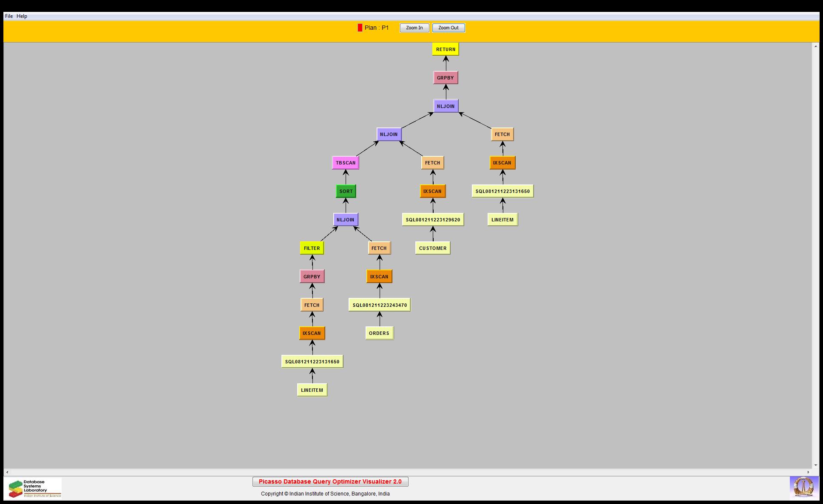
Task: Click the vertical scrollbar down arrow
Action: tap(815, 465)
